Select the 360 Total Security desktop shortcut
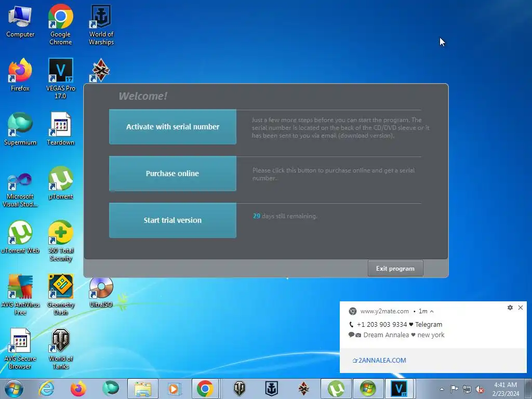 coord(60,241)
